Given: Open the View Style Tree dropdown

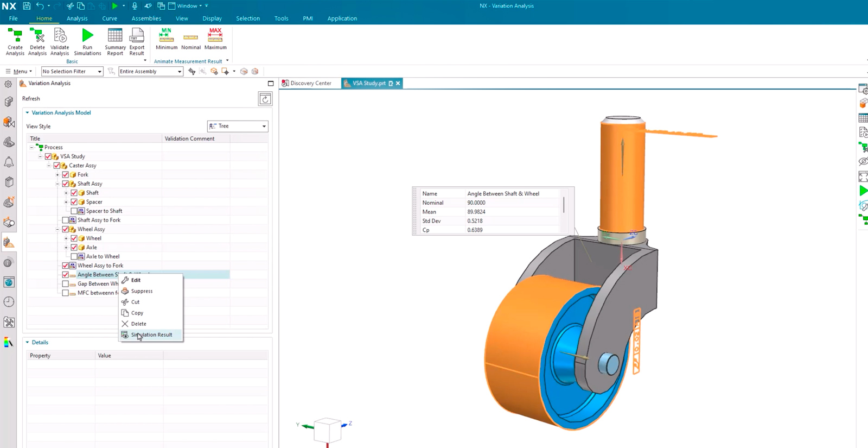Looking at the screenshot, I should click(238, 126).
